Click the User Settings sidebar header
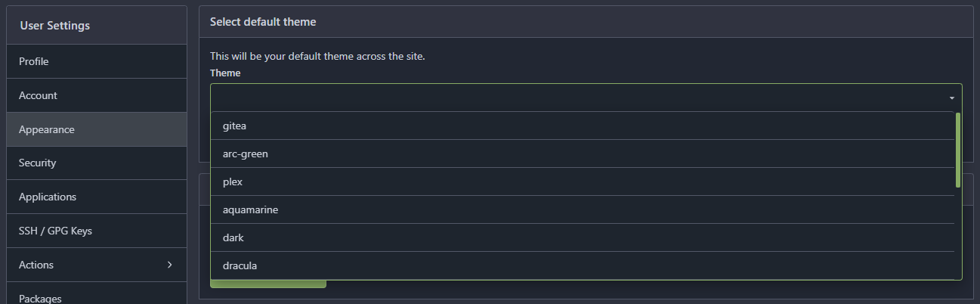This screenshot has width=980, height=304. (55, 26)
